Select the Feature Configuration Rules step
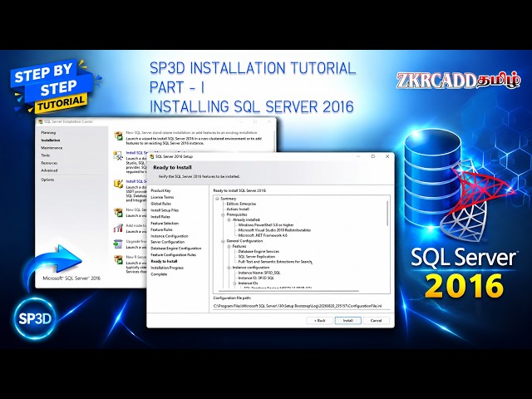 174,254
